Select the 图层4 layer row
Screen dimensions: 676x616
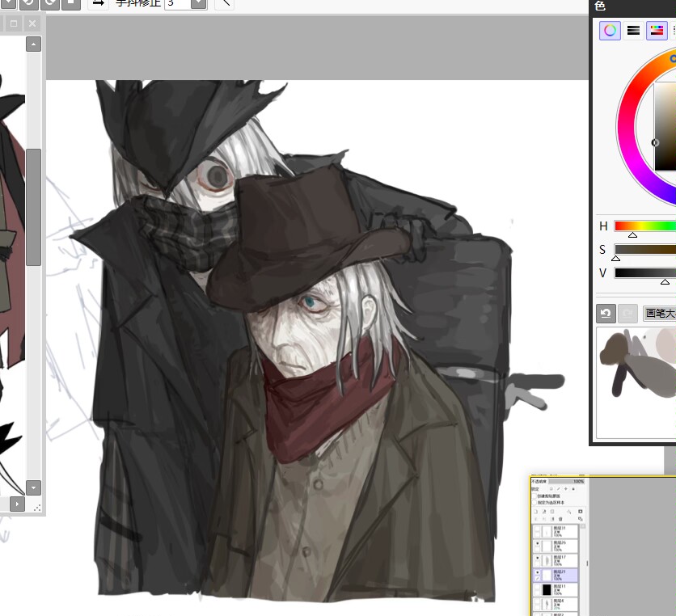pyautogui.click(x=556, y=604)
